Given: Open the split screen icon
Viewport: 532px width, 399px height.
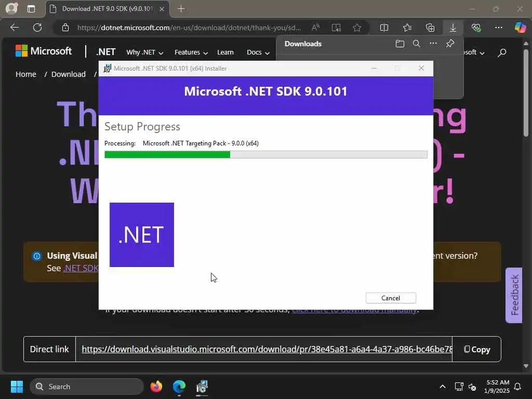Looking at the screenshot, I should [x=384, y=28].
